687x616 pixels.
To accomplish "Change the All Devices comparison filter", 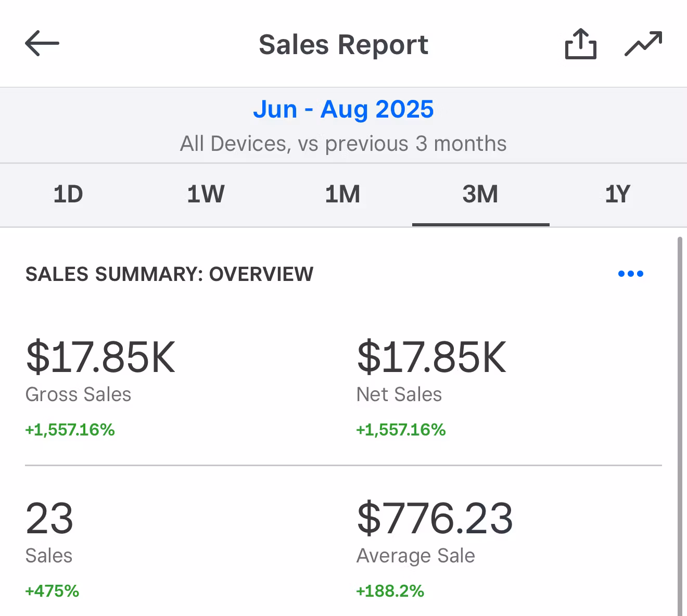I will 343,144.
